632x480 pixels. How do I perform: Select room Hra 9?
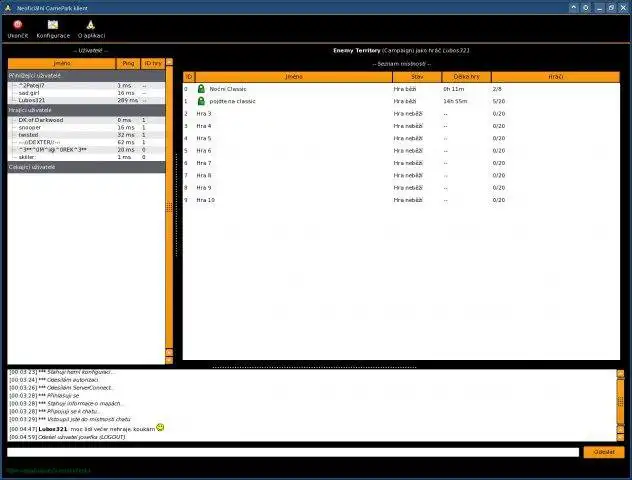tap(401, 188)
